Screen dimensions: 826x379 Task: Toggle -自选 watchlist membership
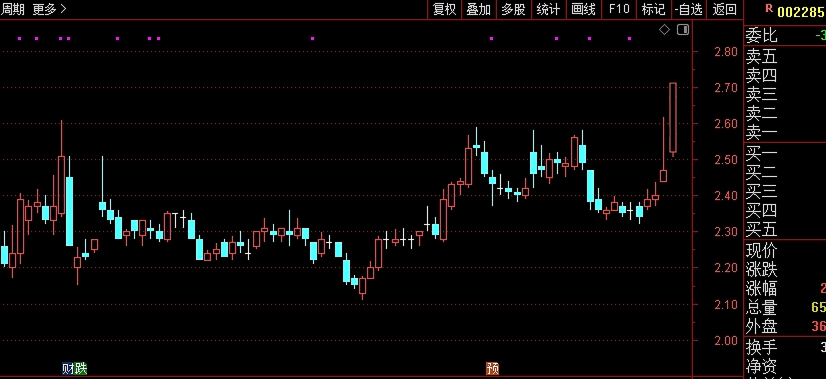(x=689, y=9)
